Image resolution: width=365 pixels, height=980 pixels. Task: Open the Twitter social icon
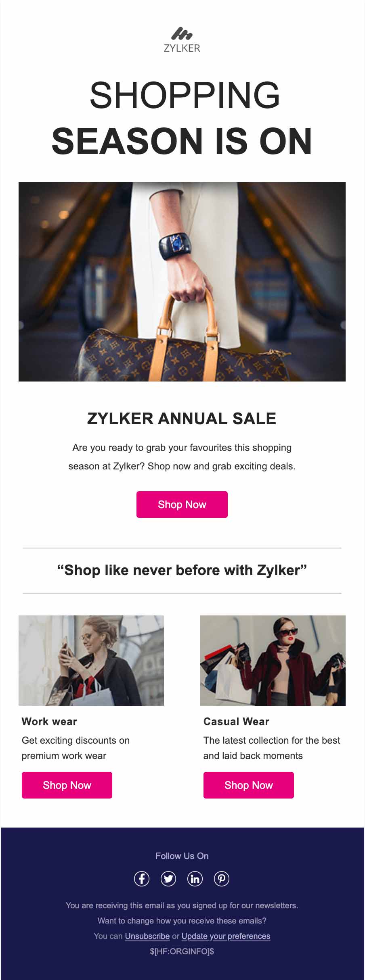click(x=168, y=879)
